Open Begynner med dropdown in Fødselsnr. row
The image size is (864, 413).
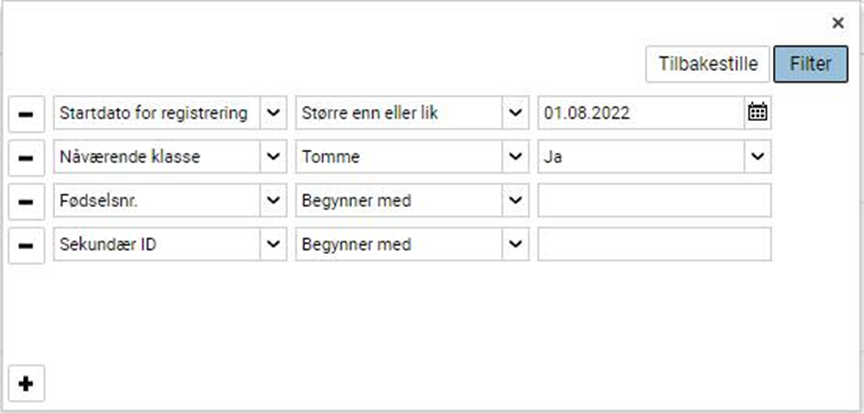pyautogui.click(x=515, y=201)
